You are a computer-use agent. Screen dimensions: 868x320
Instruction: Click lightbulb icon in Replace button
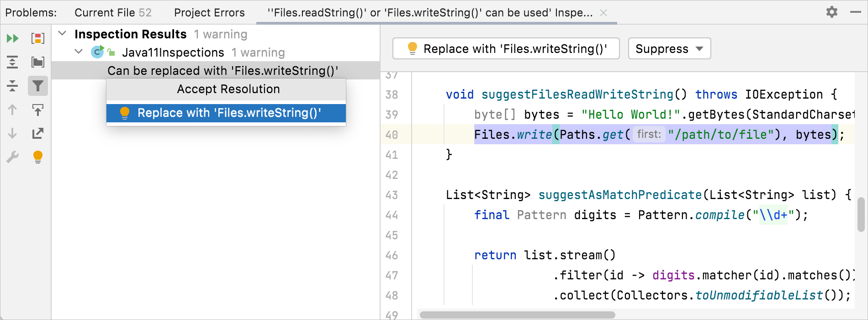point(412,48)
